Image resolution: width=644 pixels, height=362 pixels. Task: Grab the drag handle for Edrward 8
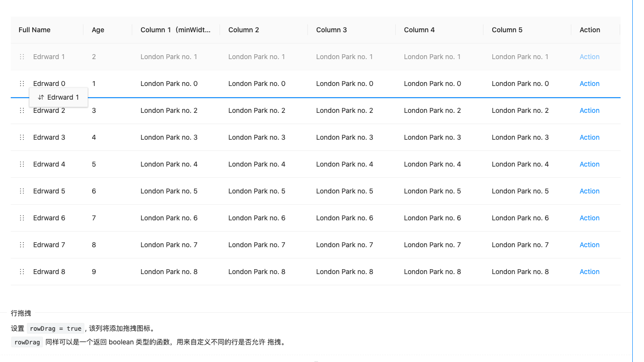tap(22, 272)
